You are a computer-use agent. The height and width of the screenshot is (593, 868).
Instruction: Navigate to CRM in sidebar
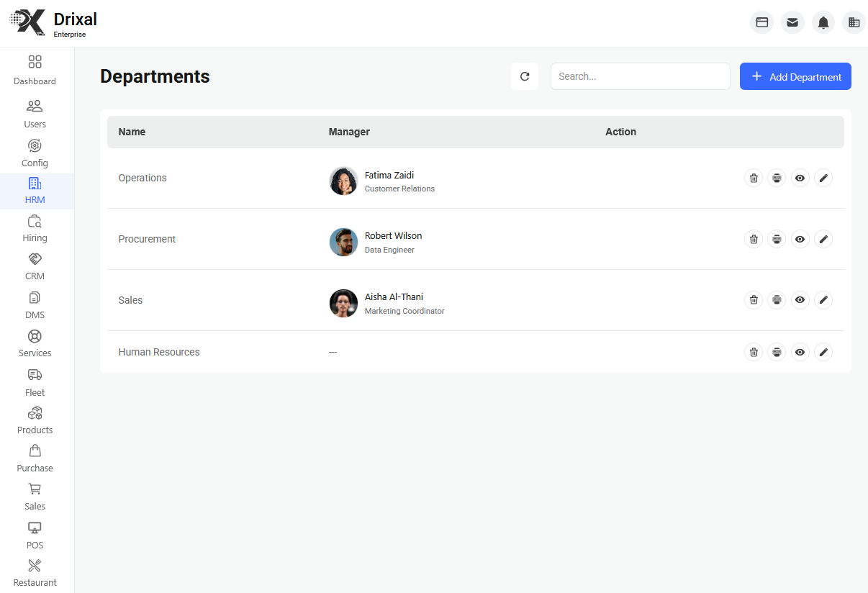pos(35,267)
